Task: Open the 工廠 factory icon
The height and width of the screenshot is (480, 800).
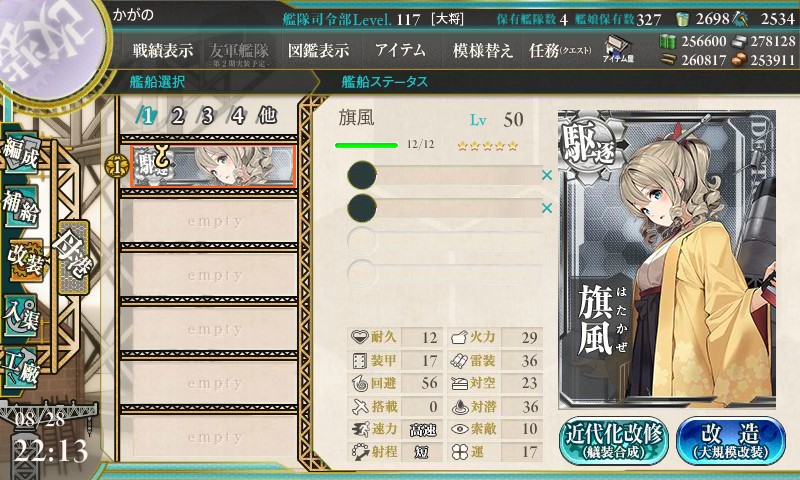Action: pyautogui.click(x=21, y=368)
